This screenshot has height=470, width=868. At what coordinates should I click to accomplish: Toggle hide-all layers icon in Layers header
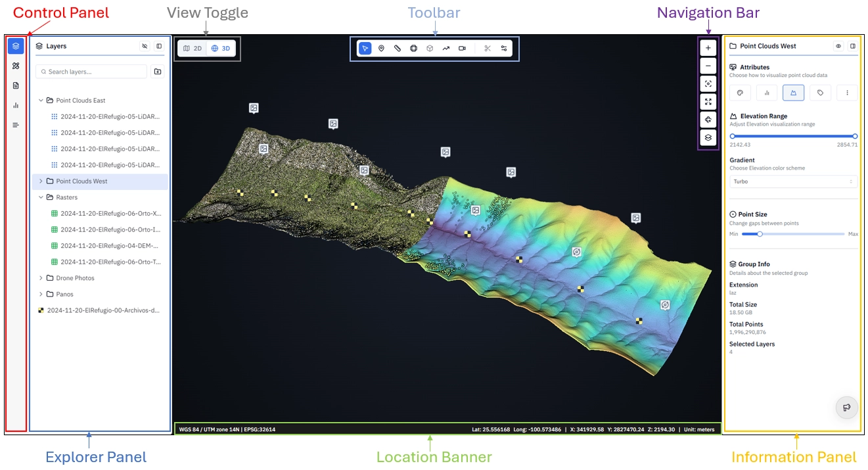[145, 47]
